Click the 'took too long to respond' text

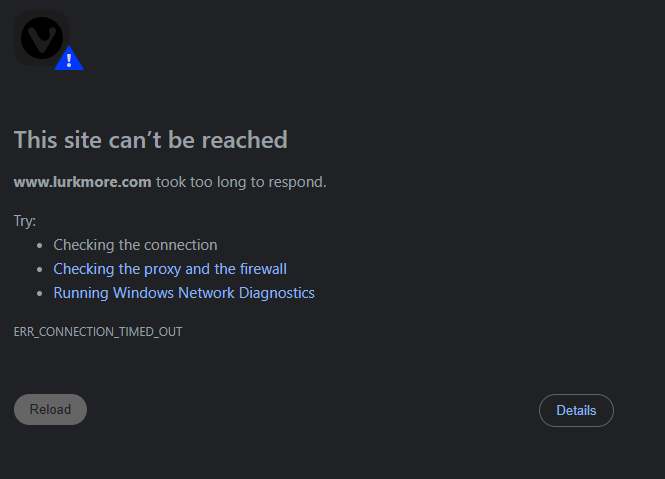[x=241, y=182]
